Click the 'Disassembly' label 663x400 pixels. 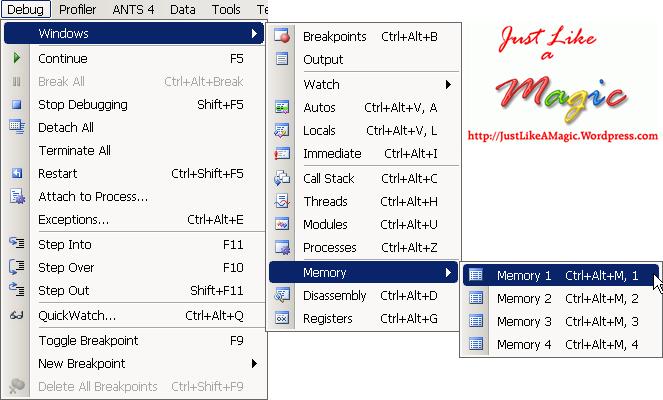tap(334, 296)
